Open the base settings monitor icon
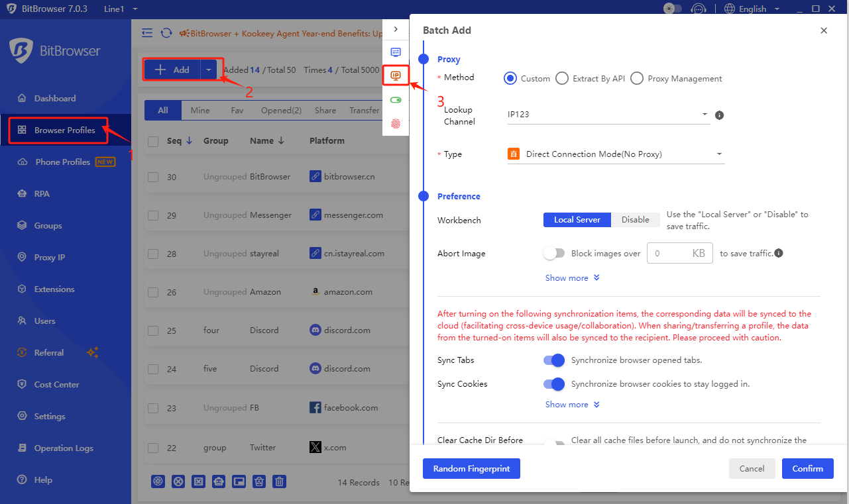 point(396,52)
